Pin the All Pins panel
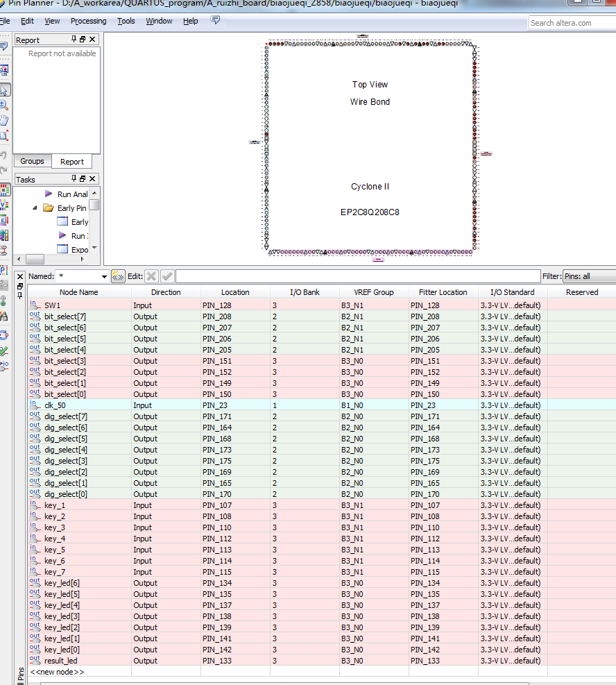 (20, 296)
